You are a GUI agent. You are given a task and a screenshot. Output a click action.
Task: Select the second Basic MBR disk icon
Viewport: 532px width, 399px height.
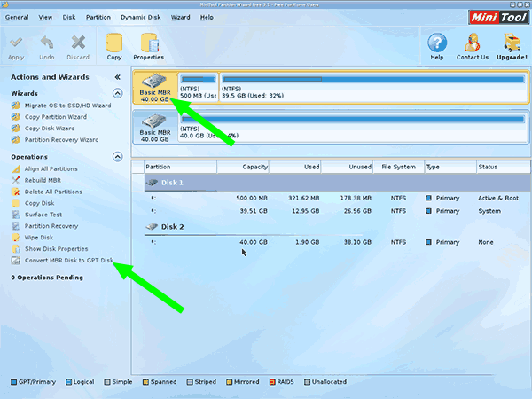click(x=154, y=121)
